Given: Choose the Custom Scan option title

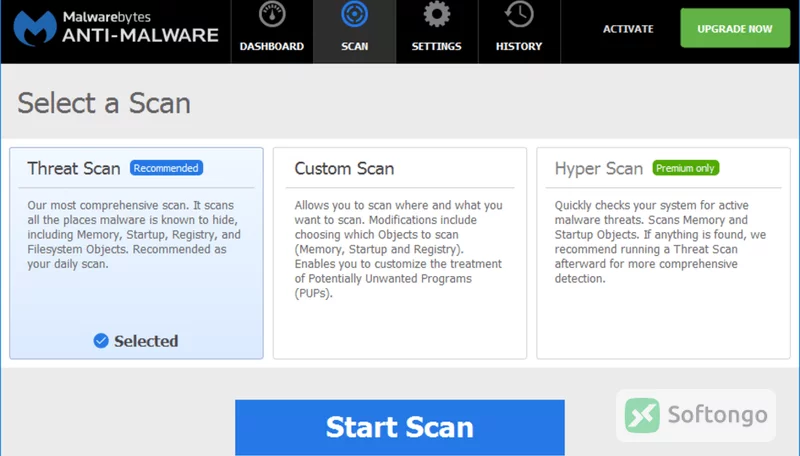Looking at the screenshot, I should [x=344, y=168].
